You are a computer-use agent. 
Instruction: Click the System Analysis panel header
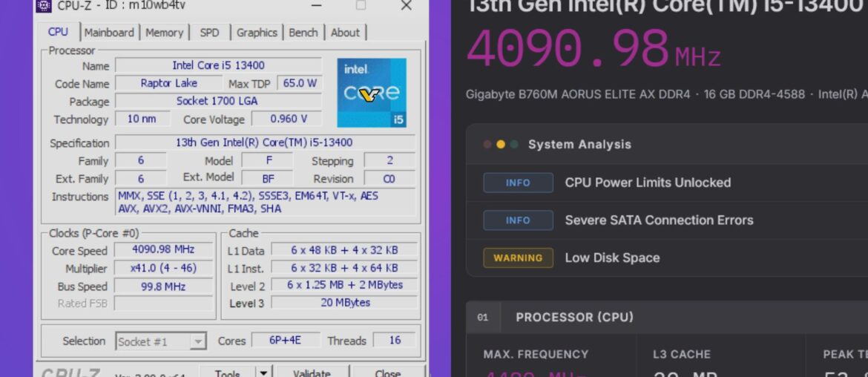click(x=666, y=144)
